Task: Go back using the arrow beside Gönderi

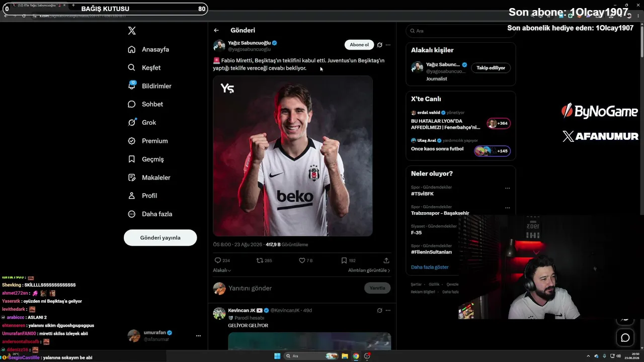Action: (x=216, y=30)
